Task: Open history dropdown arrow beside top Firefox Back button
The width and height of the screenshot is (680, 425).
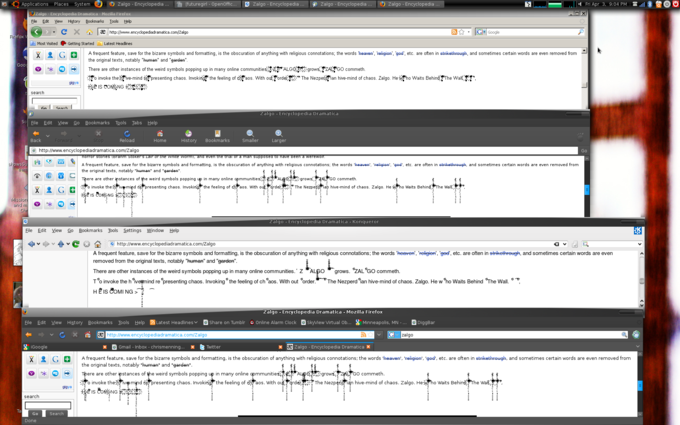Action: click(x=54, y=32)
